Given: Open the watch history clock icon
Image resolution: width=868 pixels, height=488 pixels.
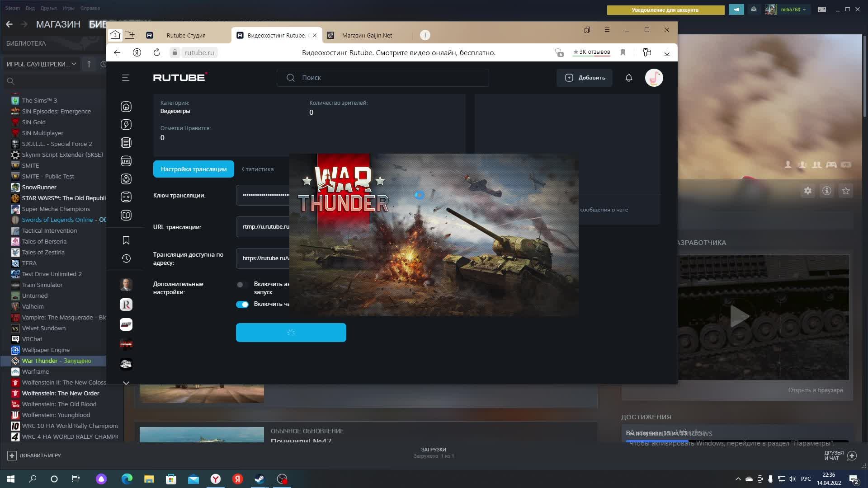Looking at the screenshot, I should pyautogui.click(x=126, y=258).
